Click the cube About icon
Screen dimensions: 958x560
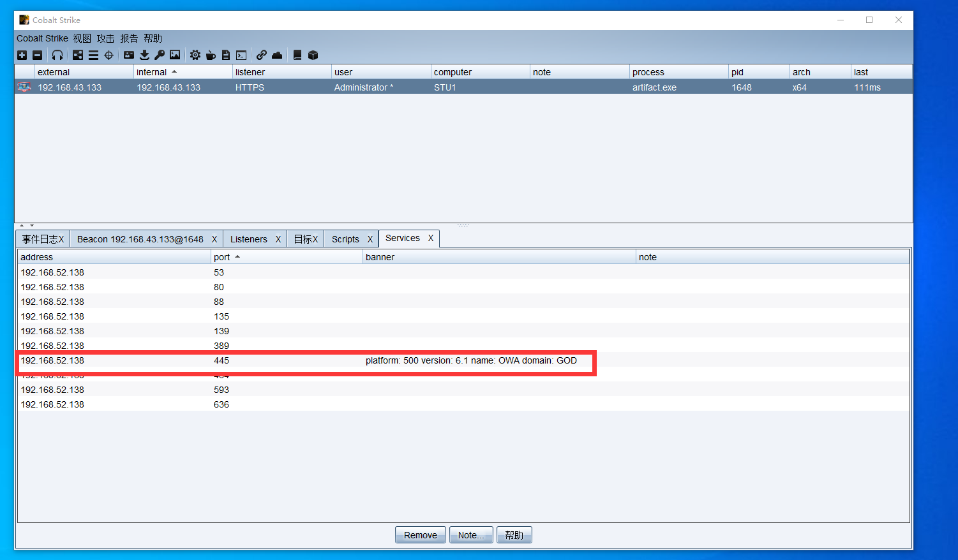313,55
